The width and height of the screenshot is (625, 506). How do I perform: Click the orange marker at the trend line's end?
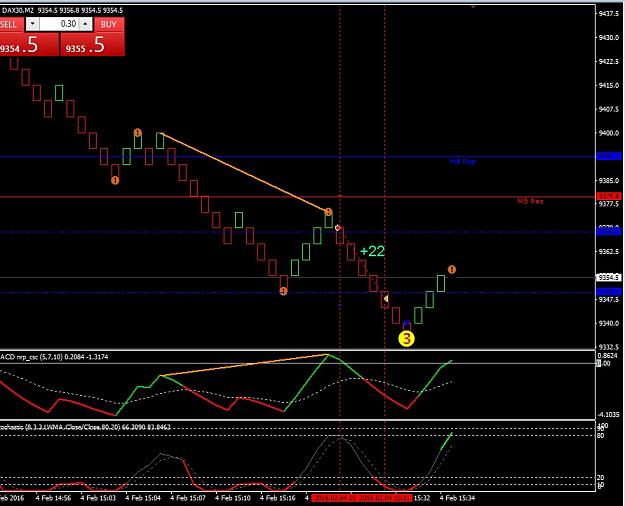[328, 212]
